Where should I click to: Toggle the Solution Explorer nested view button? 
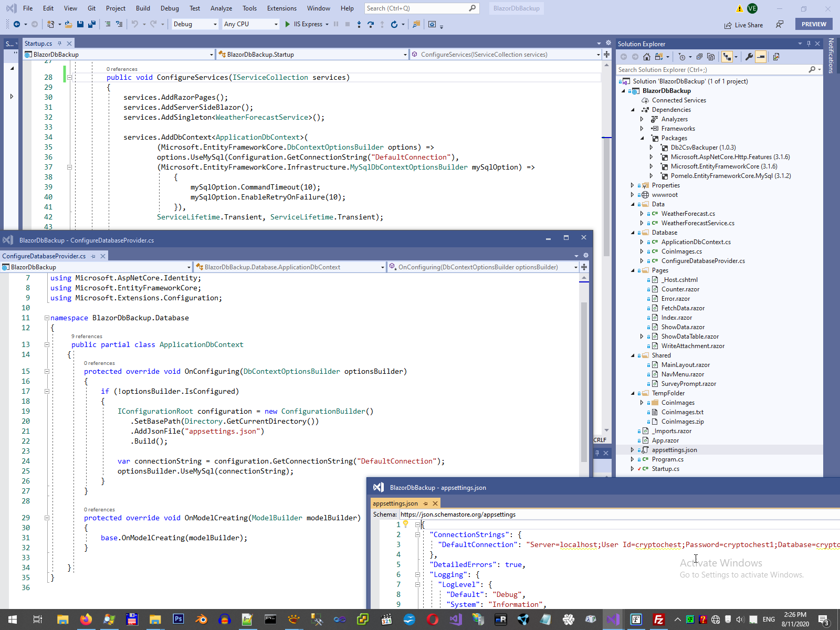[x=727, y=57]
